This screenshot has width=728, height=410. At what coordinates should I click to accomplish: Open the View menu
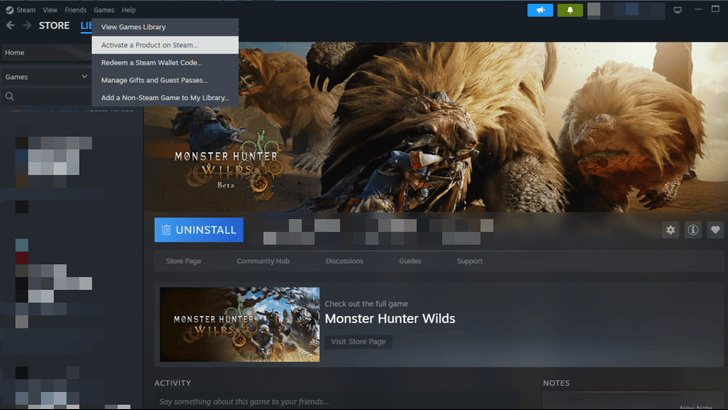pos(50,10)
